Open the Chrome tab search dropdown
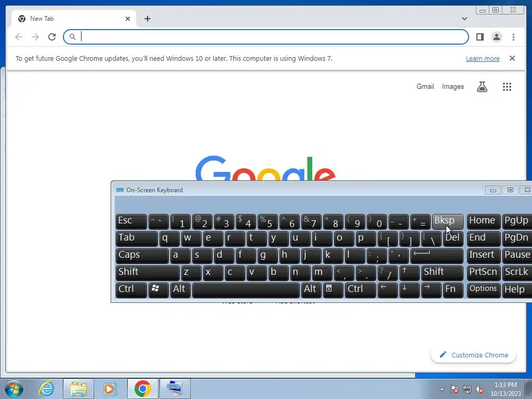 pyautogui.click(x=464, y=19)
